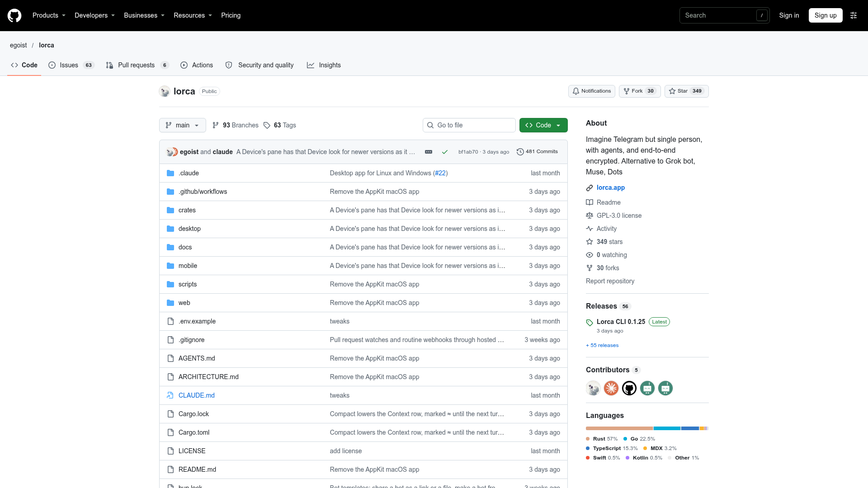
Task: Click the LICENSE file icon
Action: (x=170, y=451)
